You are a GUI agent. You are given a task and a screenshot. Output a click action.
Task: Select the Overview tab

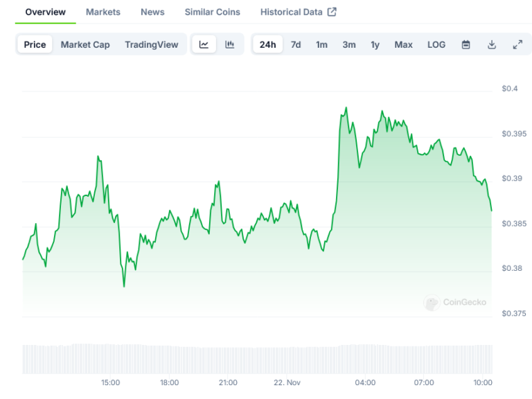tap(46, 12)
